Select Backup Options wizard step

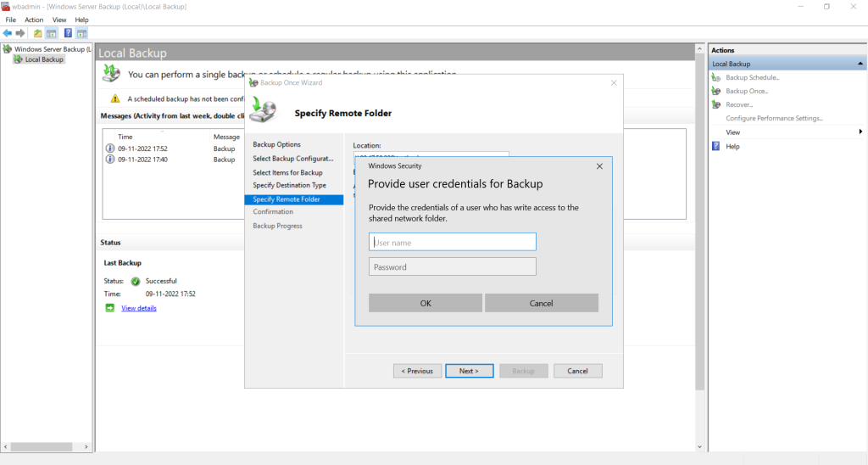point(277,144)
